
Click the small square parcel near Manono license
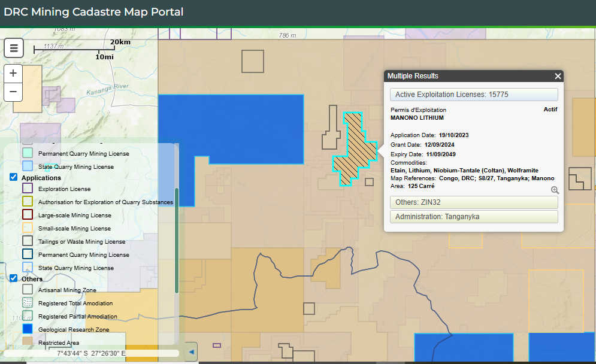[x=369, y=182]
